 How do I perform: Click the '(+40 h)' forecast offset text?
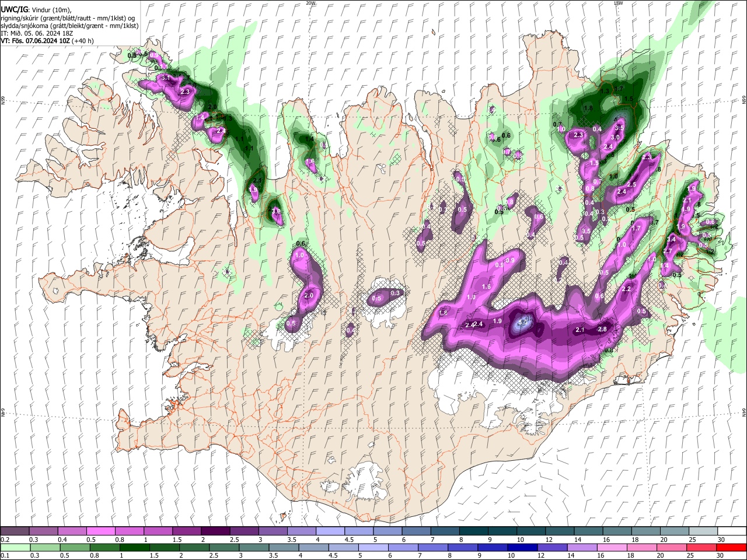click(x=83, y=41)
